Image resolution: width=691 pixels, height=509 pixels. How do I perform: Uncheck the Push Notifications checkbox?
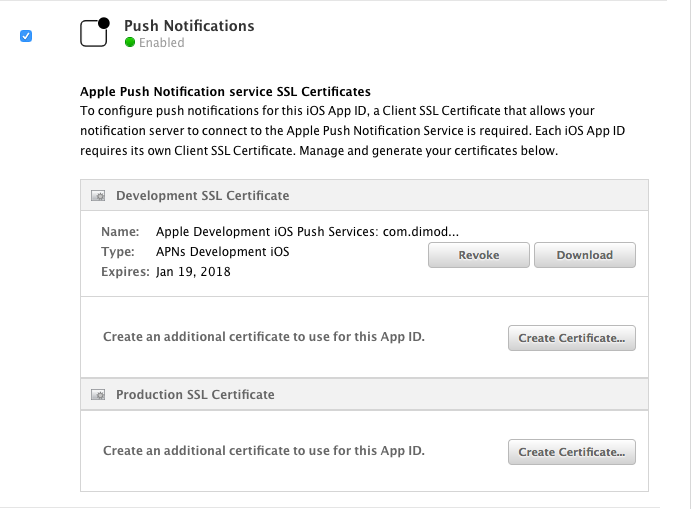pyautogui.click(x=26, y=36)
